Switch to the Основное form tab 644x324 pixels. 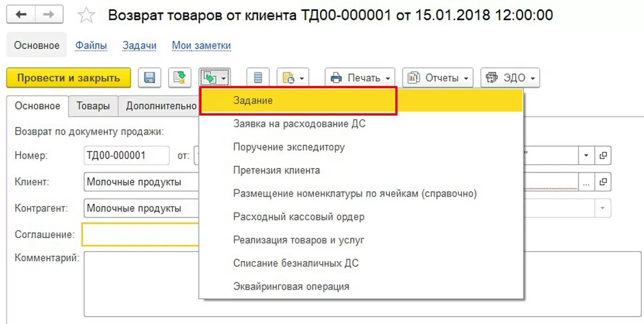(x=38, y=106)
